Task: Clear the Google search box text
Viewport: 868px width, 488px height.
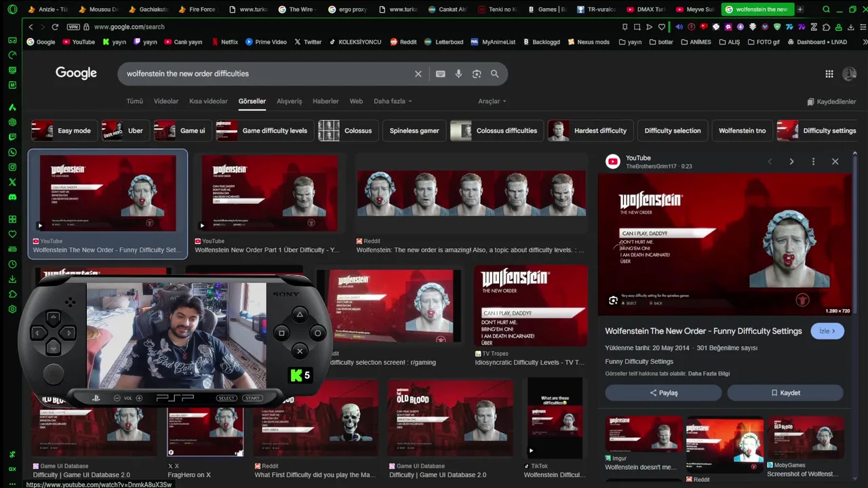Action: (418, 74)
